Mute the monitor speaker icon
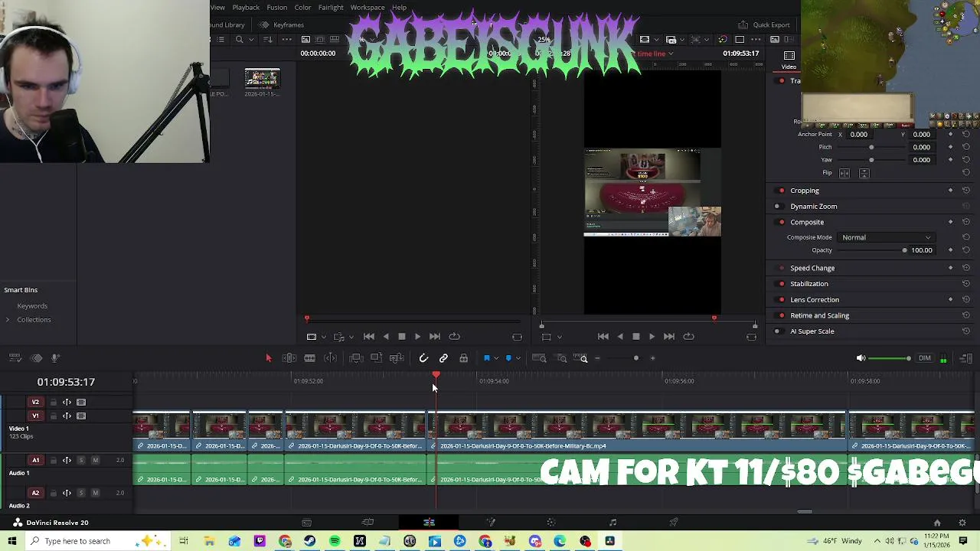 pyautogui.click(x=861, y=358)
